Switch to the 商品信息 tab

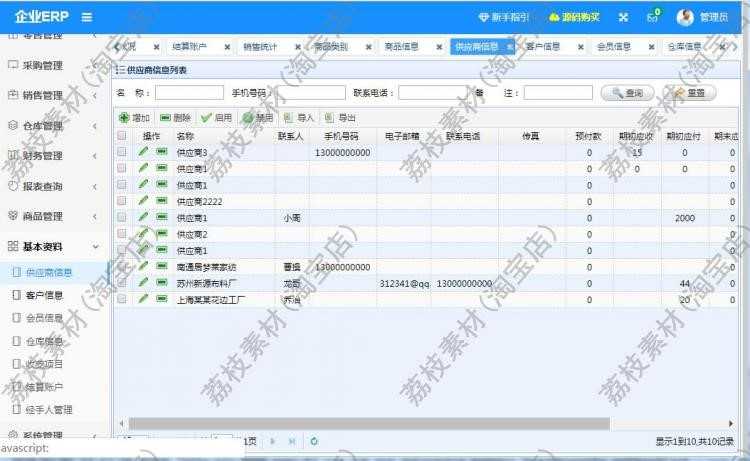click(x=402, y=46)
